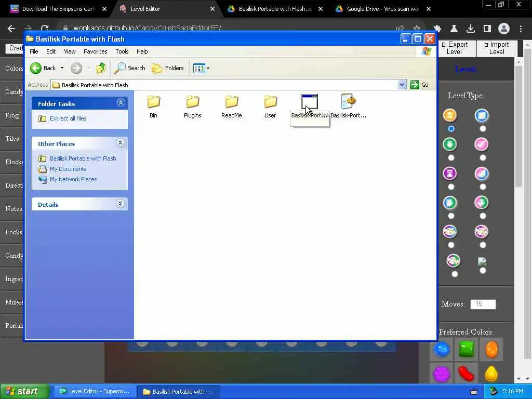Switch to Download The Simpsons browser tab
532x399 pixels.
58,9
